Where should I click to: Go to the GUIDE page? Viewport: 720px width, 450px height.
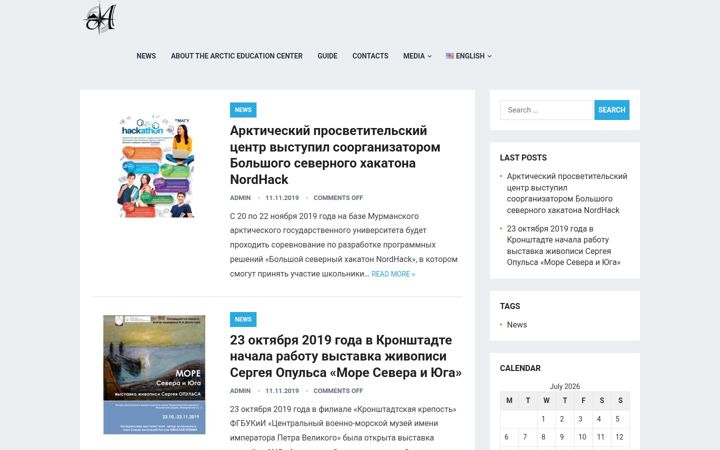pos(327,56)
